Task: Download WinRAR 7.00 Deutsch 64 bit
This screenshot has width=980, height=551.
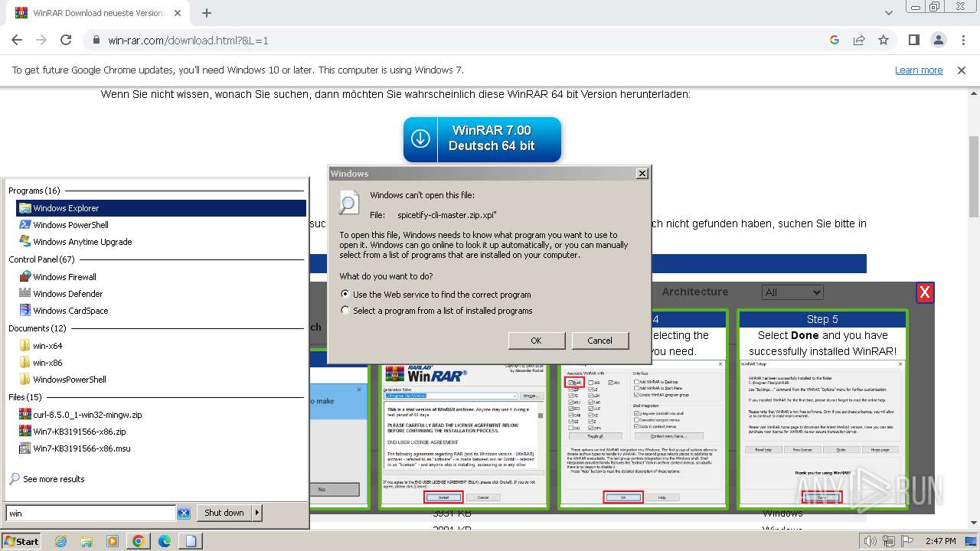Action: tap(482, 139)
